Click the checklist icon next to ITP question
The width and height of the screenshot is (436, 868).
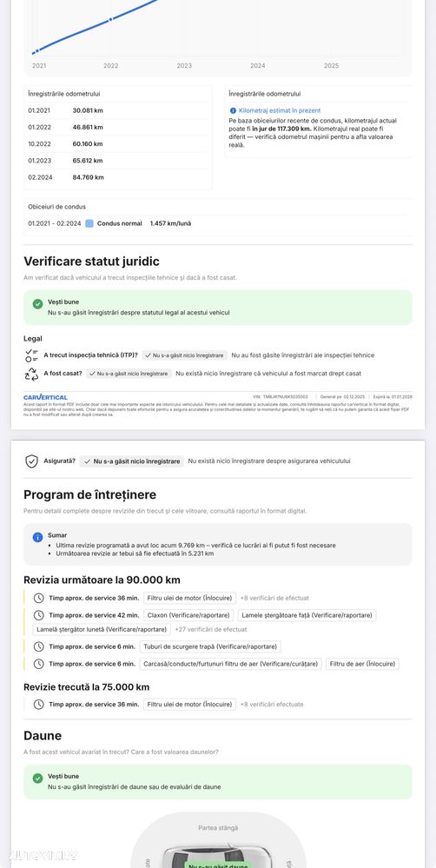point(31,355)
